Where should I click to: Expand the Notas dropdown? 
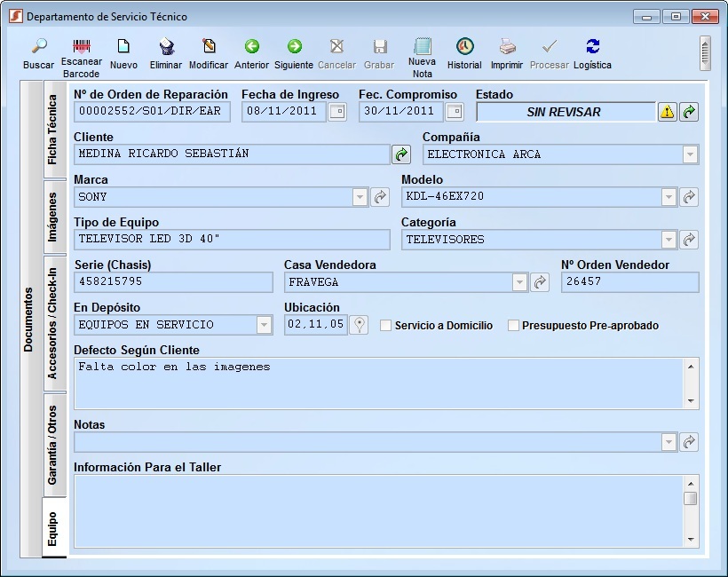coord(669,442)
